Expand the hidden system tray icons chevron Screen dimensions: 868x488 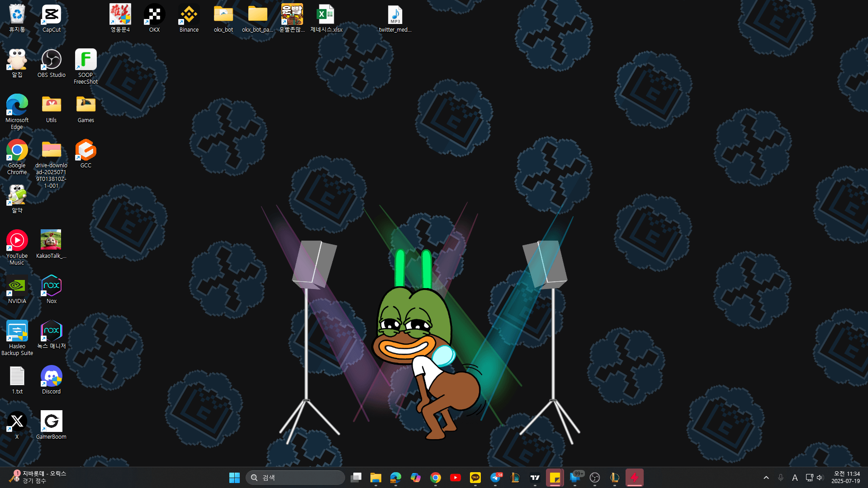pos(766,478)
